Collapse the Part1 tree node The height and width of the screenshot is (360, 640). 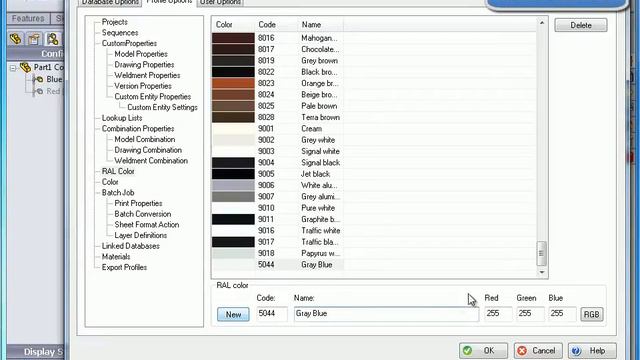pyautogui.click(x=13, y=68)
